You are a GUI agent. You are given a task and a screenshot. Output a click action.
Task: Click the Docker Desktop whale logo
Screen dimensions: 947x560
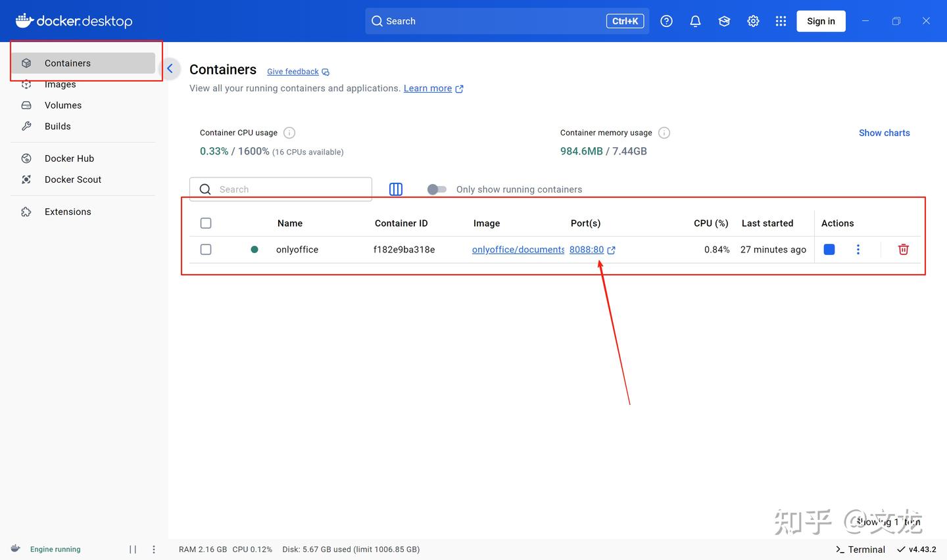tap(74, 21)
